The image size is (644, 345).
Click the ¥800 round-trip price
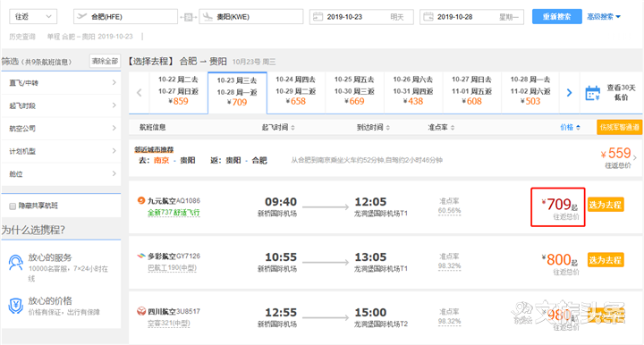click(559, 260)
